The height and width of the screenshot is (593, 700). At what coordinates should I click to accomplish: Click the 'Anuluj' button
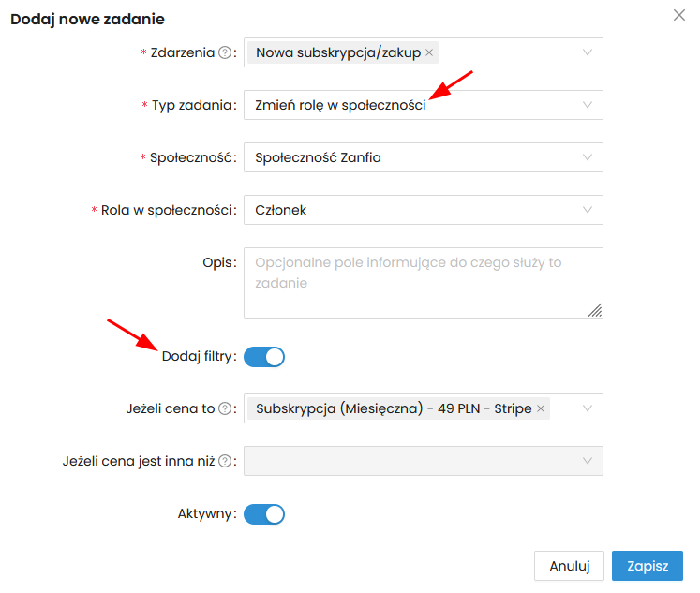[x=569, y=566]
